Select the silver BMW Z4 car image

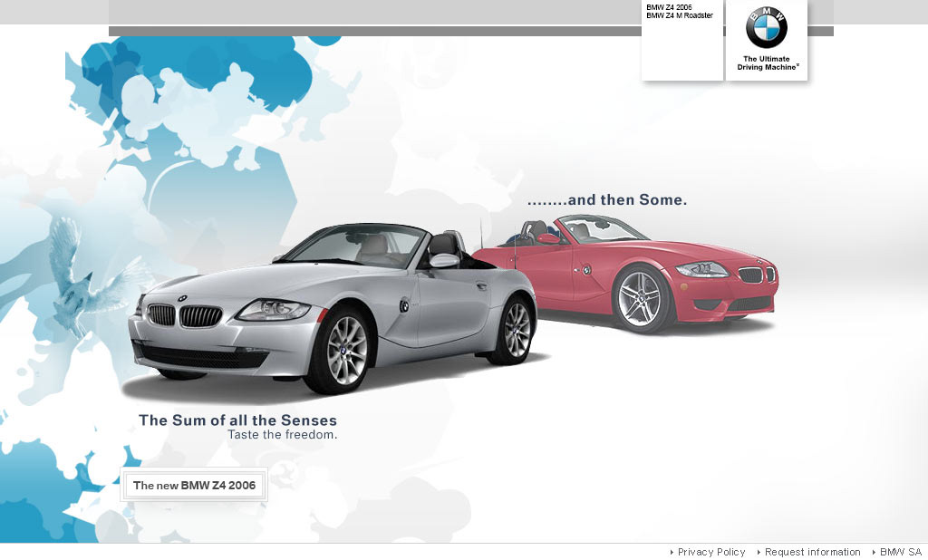pyautogui.click(x=334, y=309)
